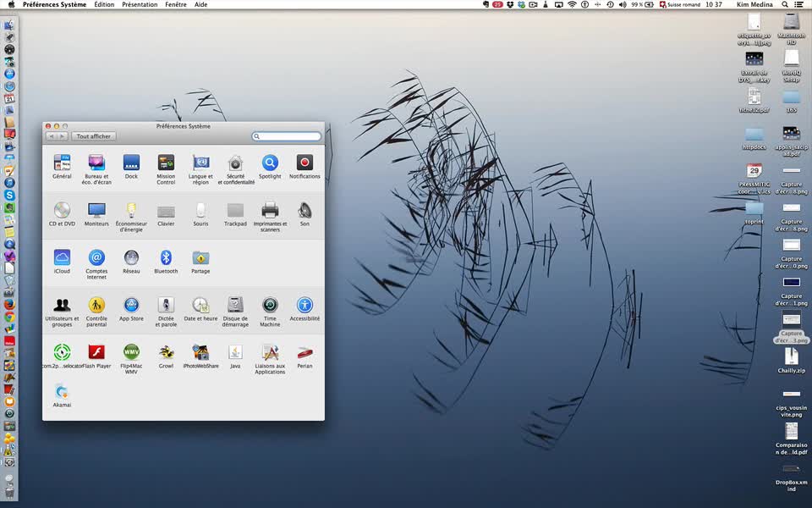Click the back navigation arrow
The height and width of the screenshot is (508, 812).
[x=52, y=136]
